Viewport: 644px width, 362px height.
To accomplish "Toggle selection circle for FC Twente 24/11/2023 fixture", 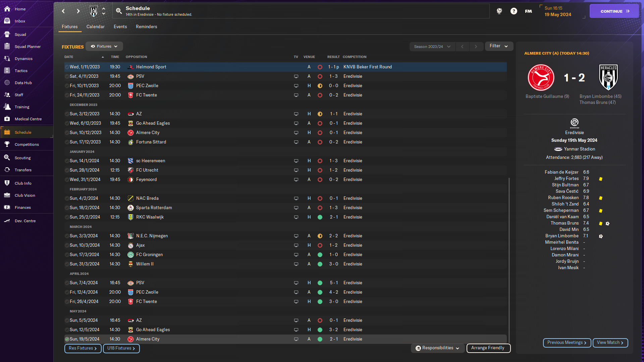I will pos(67,95).
